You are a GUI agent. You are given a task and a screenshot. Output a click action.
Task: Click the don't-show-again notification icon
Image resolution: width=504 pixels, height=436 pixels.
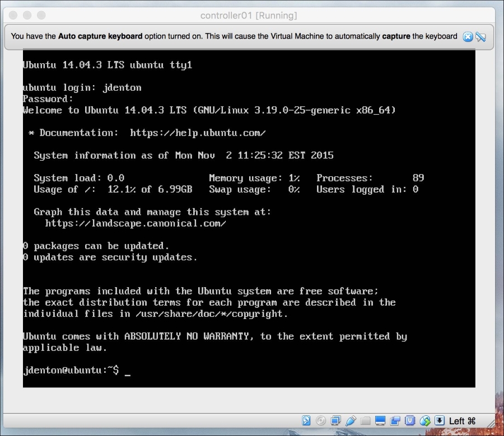(x=481, y=36)
